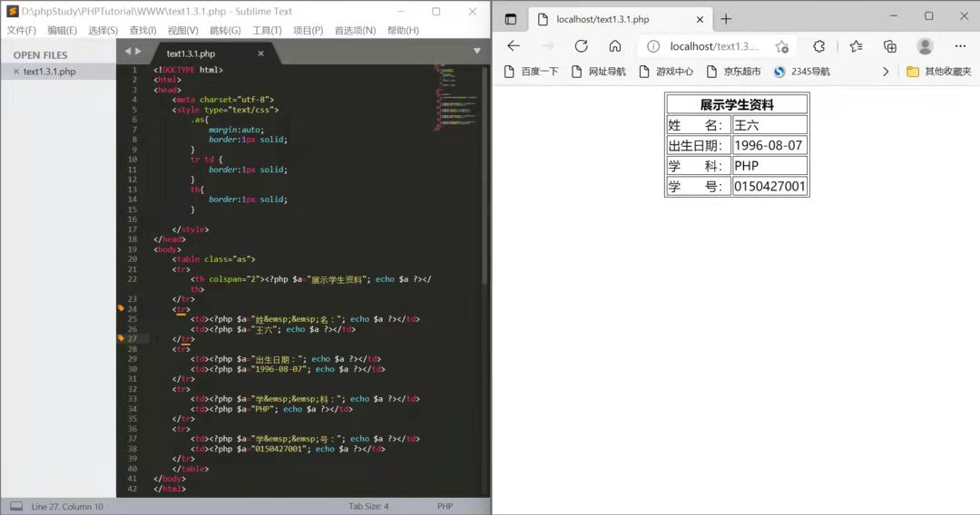The height and width of the screenshot is (515, 980).
Task: Click line number 22 in the gutter
Action: tap(132, 279)
